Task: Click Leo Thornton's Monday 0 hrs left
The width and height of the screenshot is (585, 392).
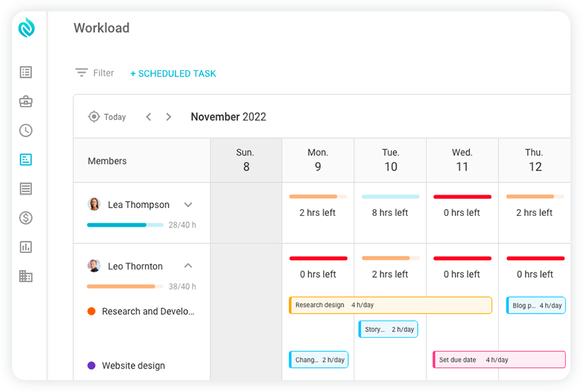Action: [x=318, y=274]
